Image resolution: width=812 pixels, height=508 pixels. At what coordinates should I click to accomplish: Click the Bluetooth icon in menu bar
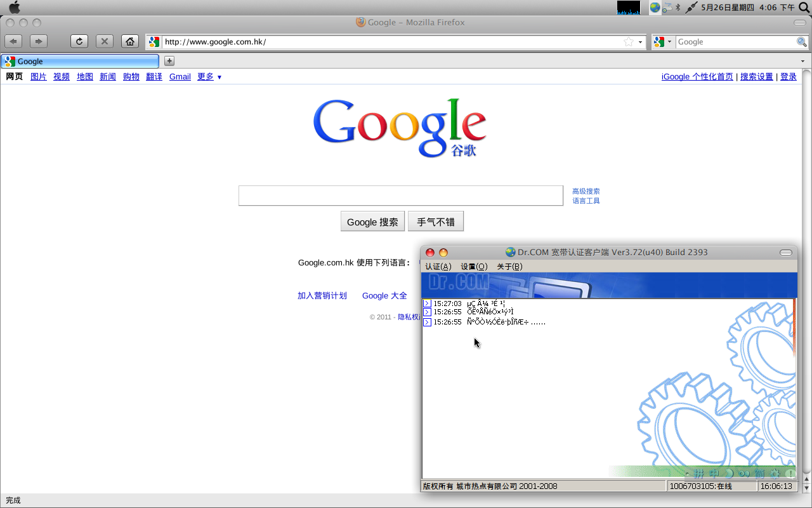(x=678, y=8)
